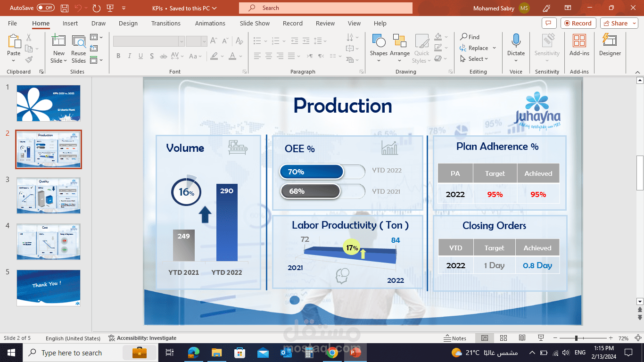The image size is (644, 362).
Task: Start Slide Show from status bar
Action: pyautogui.click(x=541, y=338)
